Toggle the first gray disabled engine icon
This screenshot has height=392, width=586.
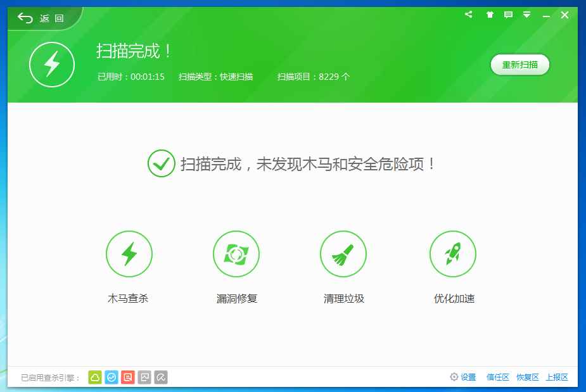[x=144, y=377]
